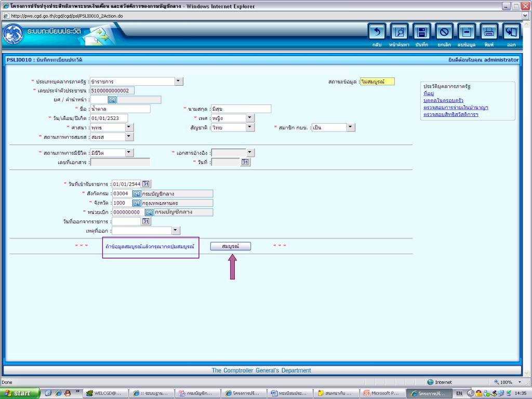Switch to the ทะเบียนประ Word taskbar window
The image size is (532, 399).
coord(289,393)
